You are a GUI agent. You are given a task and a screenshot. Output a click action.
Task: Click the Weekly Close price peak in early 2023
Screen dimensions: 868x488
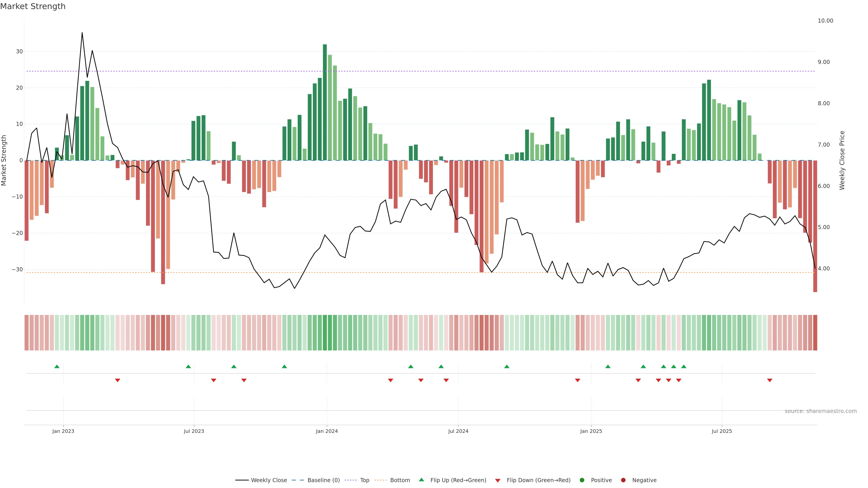tap(82, 33)
